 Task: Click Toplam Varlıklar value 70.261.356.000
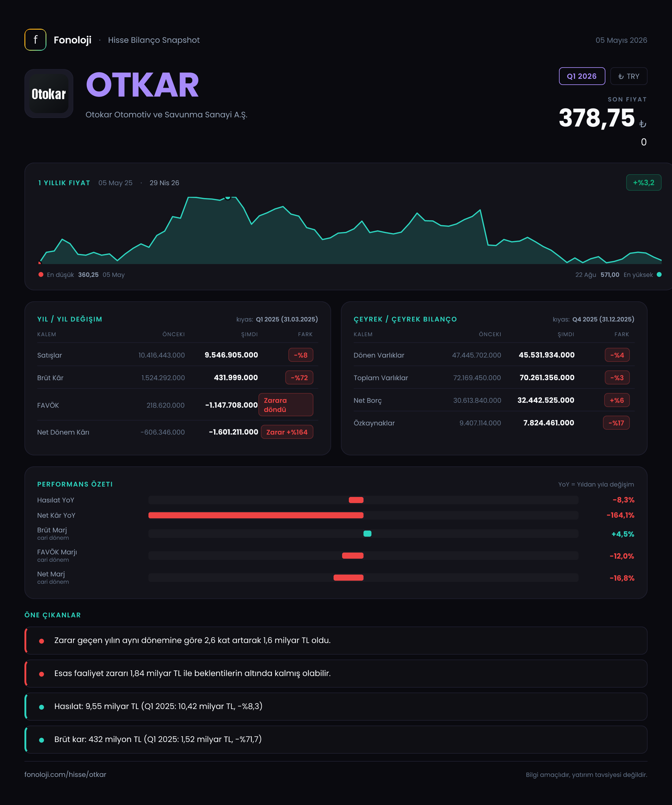tap(547, 377)
